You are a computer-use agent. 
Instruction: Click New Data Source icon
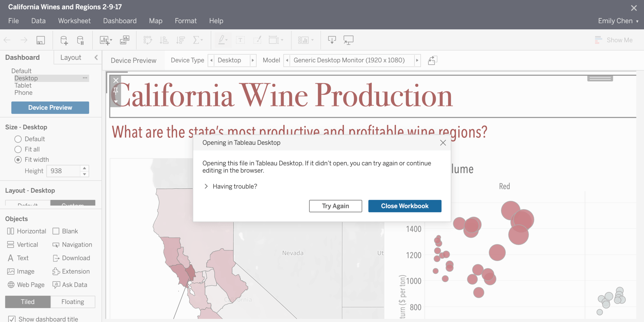pos(64,40)
